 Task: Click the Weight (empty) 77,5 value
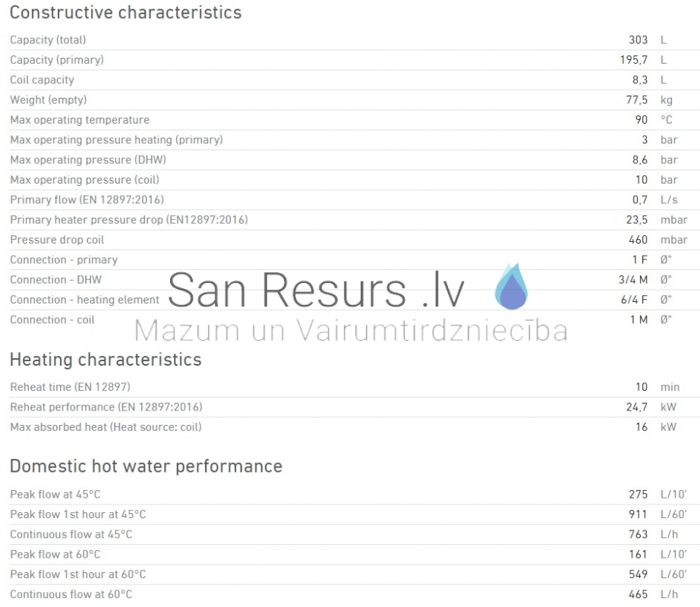coord(637,100)
